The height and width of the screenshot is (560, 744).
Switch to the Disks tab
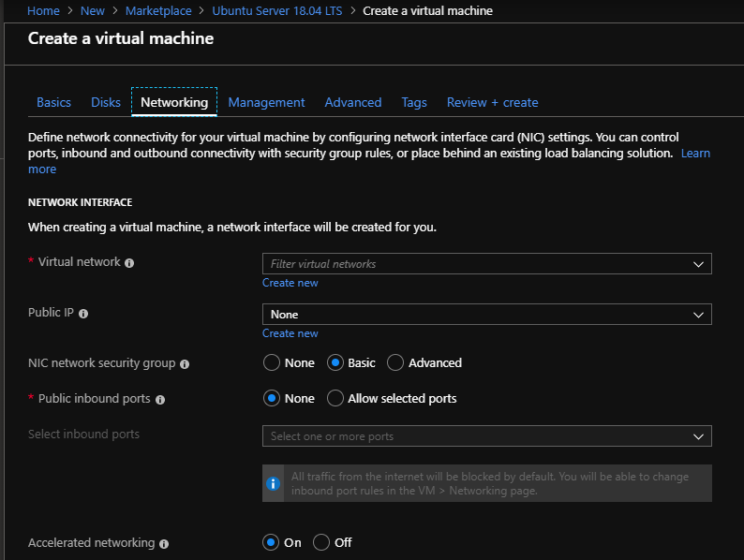pyautogui.click(x=106, y=102)
